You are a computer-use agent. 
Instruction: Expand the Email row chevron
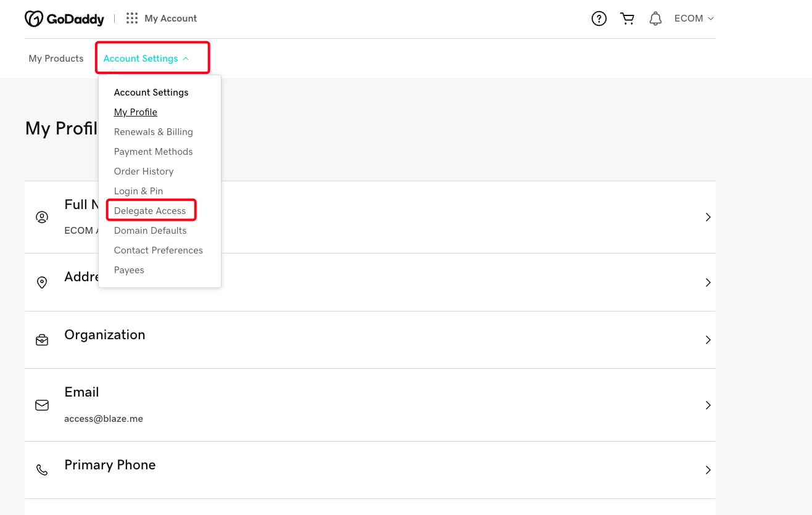[x=708, y=405]
